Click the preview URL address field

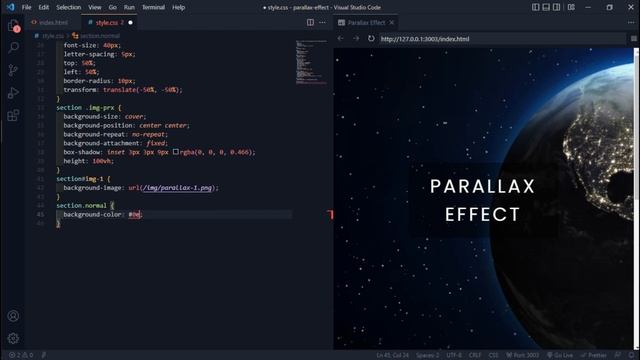pyautogui.click(x=501, y=39)
